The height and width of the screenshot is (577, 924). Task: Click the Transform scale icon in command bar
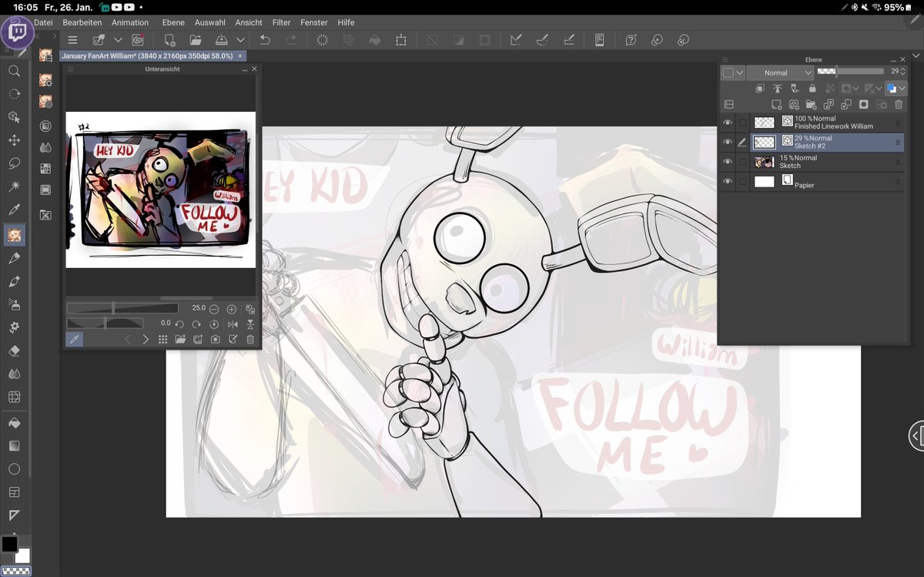point(400,40)
